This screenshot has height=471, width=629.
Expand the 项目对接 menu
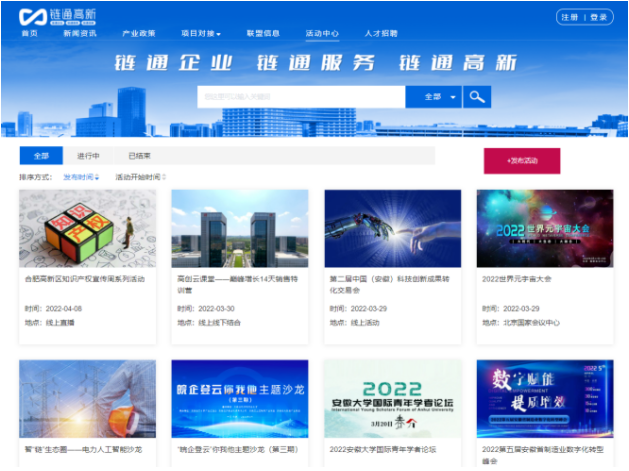tap(201, 33)
